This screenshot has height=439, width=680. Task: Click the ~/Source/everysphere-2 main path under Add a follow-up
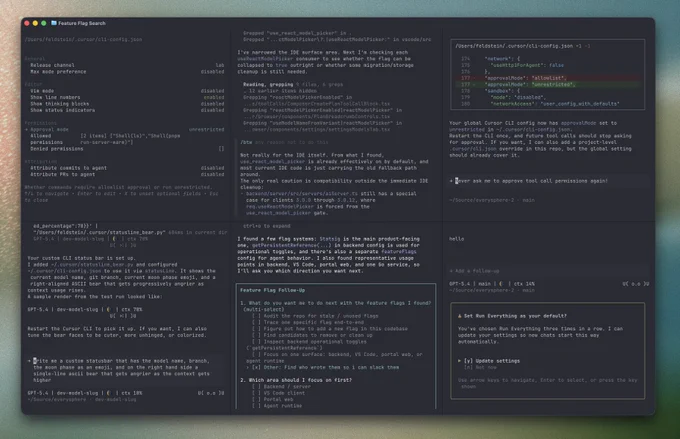pyautogui.click(x=492, y=290)
